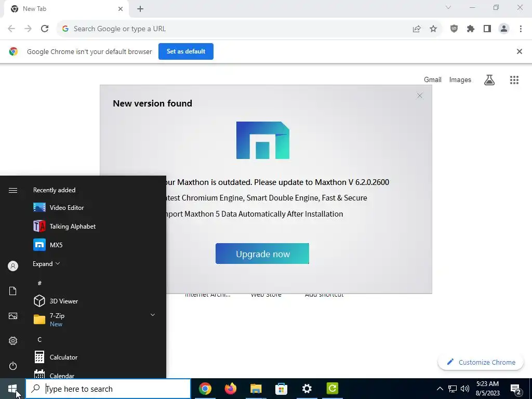Open the taskbar clock and date

coord(487,389)
